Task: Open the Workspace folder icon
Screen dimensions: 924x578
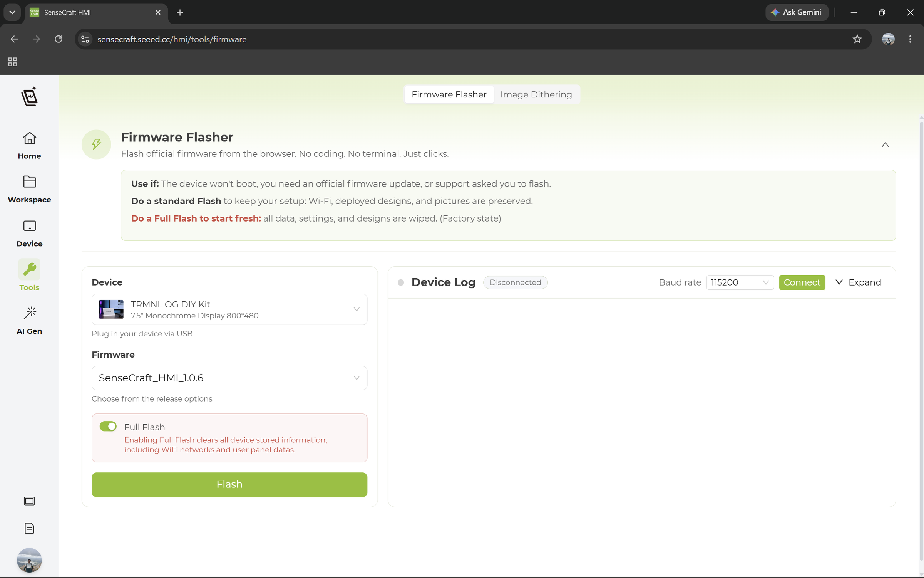Action: coord(29,181)
